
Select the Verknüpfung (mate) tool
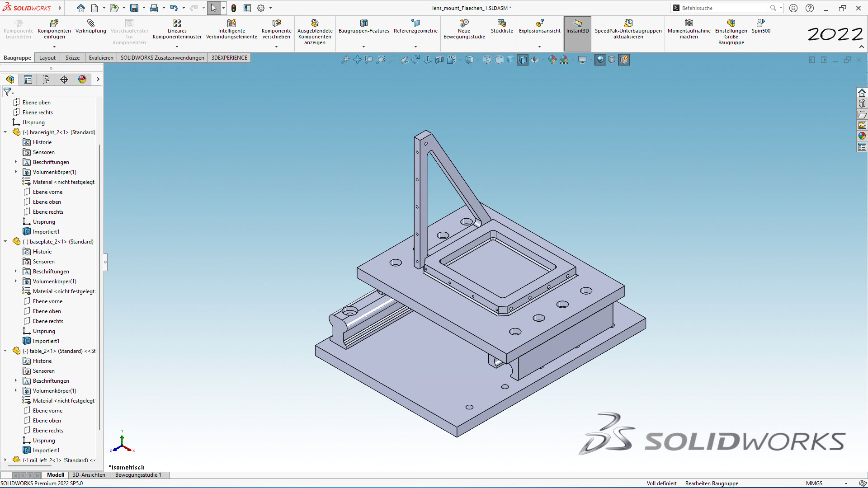pyautogui.click(x=90, y=27)
